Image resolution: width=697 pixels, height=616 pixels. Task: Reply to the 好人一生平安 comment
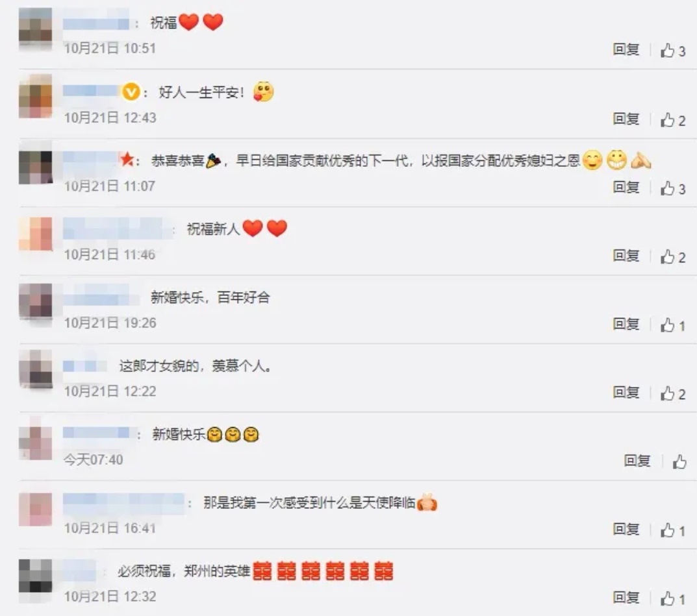click(x=626, y=119)
